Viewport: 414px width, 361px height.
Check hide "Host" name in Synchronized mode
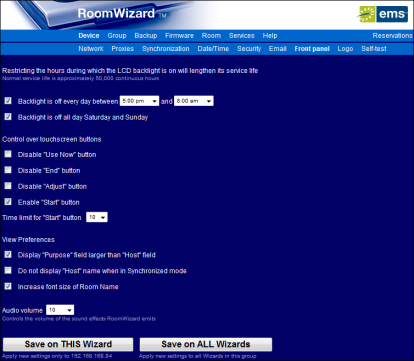tap(8, 270)
